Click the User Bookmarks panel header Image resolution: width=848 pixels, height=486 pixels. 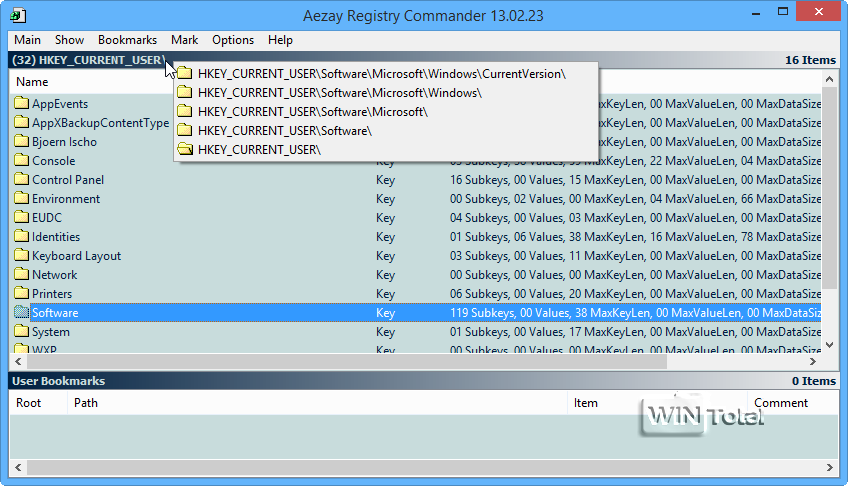click(58, 381)
